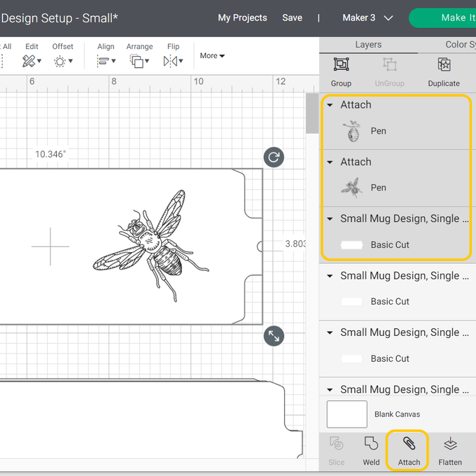Click the Weld tool icon
Image resolution: width=476 pixels, height=476 pixels.
pyautogui.click(x=371, y=444)
